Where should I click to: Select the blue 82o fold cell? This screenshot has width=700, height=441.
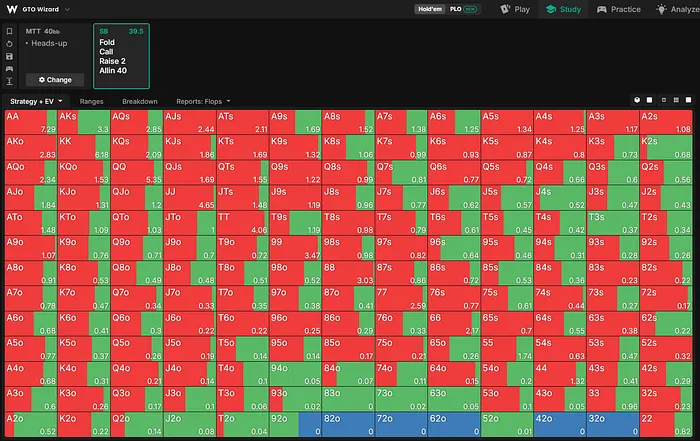(348, 424)
